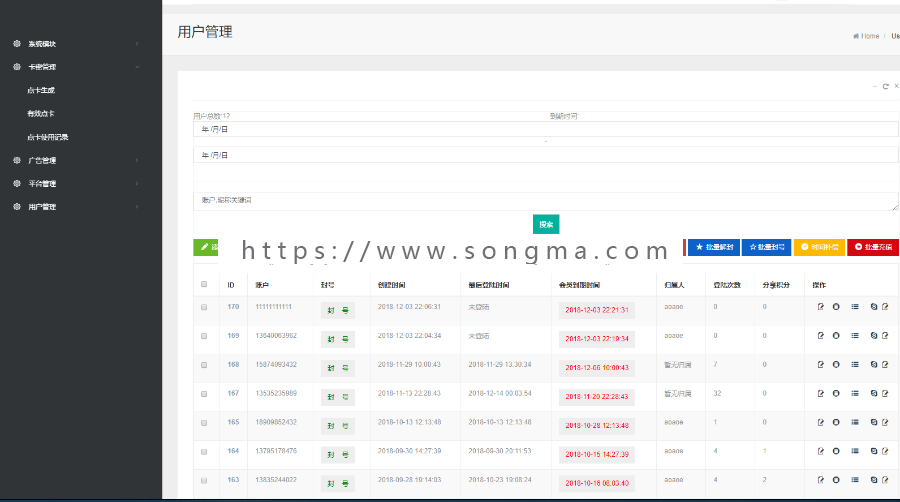Viewport: 900px width, 502px height.
Task: Click the ban icon in row ID 170
Action: coord(874,307)
